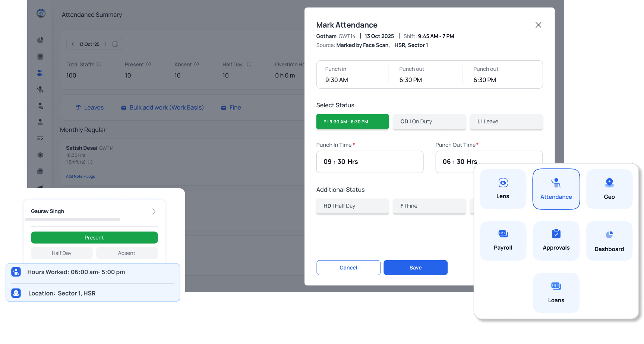644x344 pixels.
Task: Click the Hours Worked icon
Action: (16, 272)
